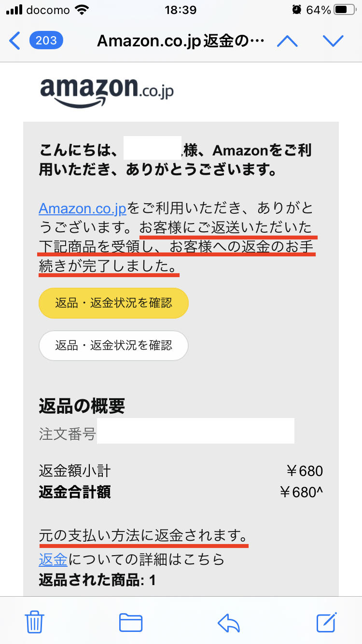Compose a new email with compose icon
The width and height of the screenshot is (362, 644).
point(326,623)
